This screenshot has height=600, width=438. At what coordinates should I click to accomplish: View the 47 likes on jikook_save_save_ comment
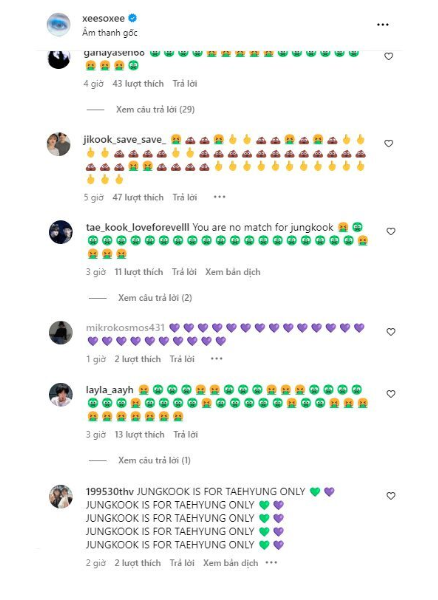pos(138,197)
